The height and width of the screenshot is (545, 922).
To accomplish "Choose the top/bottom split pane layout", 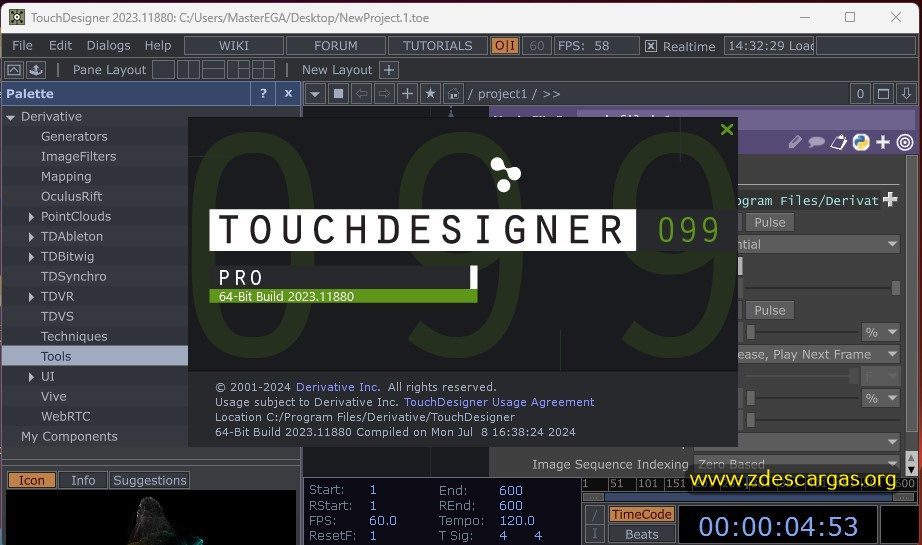I will [x=213, y=70].
